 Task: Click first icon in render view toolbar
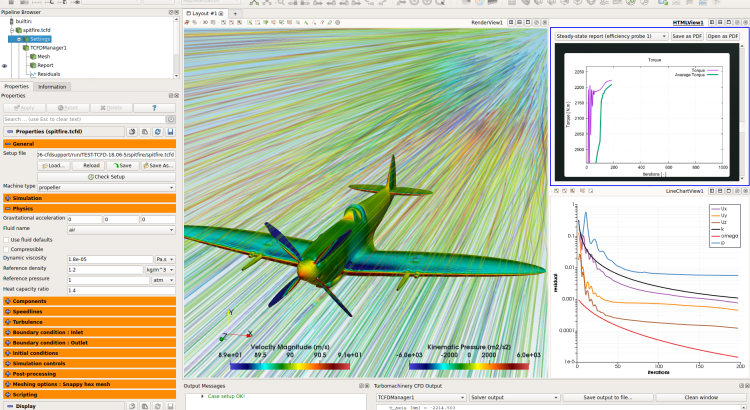tap(187, 22)
